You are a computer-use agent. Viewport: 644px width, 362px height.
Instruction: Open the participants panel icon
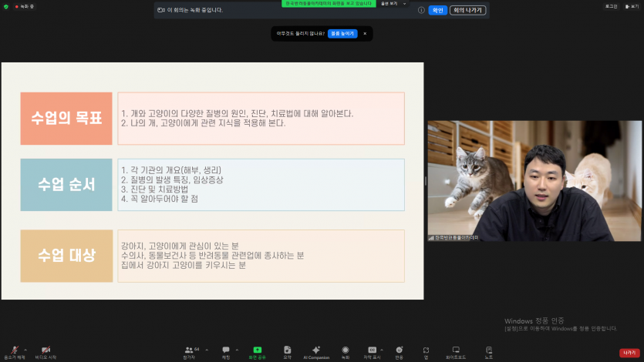pyautogui.click(x=188, y=350)
